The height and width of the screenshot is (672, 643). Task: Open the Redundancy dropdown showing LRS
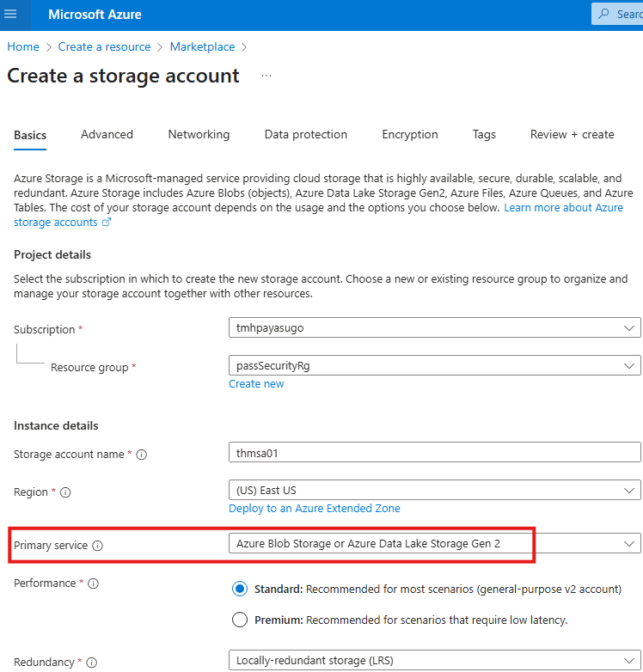coord(435,661)
